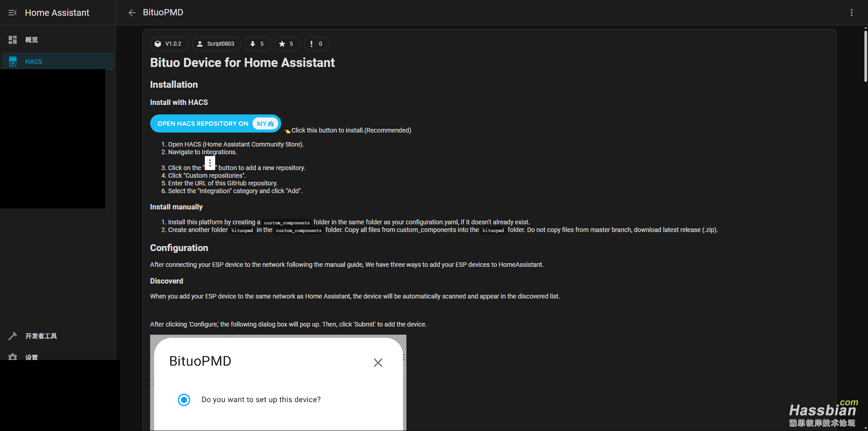
Task: Open 设置 settings gear
Action: tap(31, 357)
